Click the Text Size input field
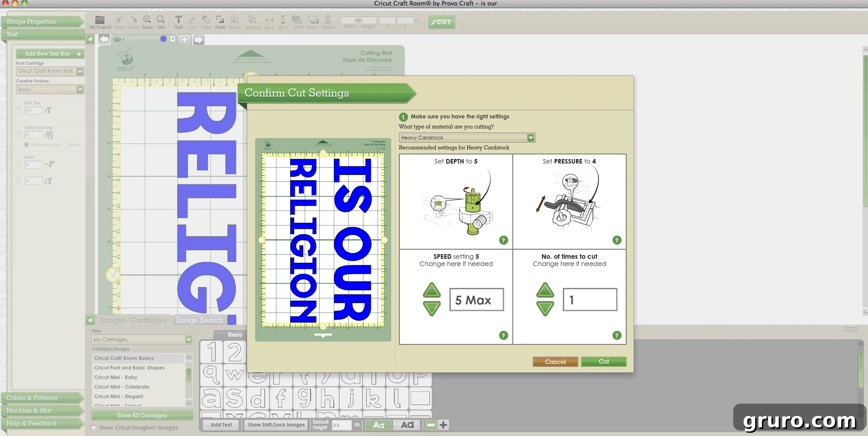Screen dimensions: 868x436 pyautogui.click(x=34, y=110)
